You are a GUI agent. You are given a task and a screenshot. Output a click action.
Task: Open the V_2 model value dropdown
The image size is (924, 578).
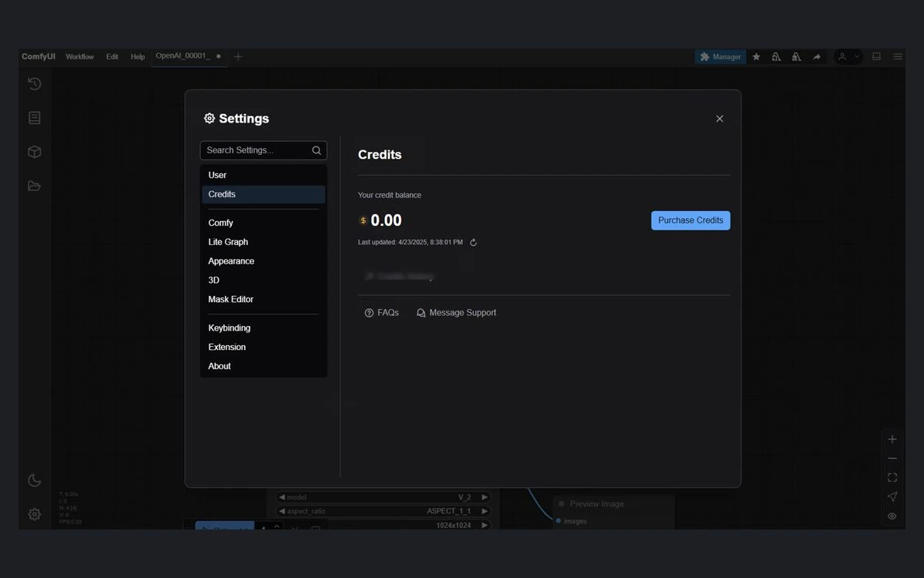click(x=464, y=498)
